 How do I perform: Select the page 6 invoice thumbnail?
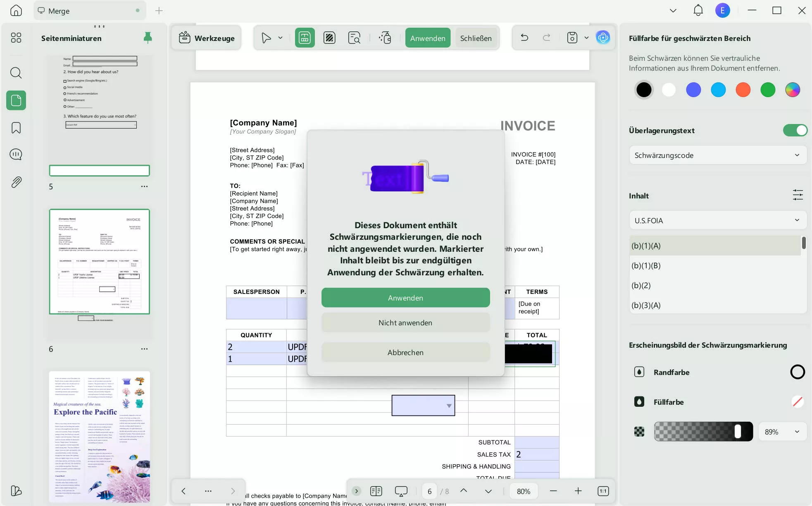click(x=99, y=261)
